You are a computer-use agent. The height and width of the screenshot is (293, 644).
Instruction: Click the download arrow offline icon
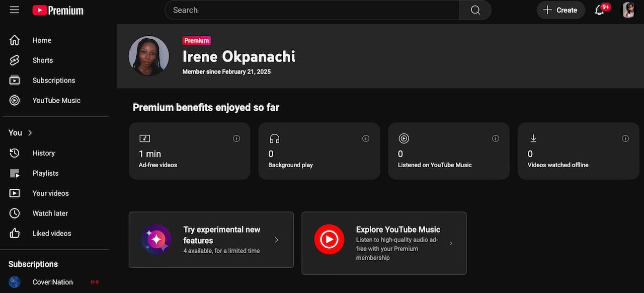(533, 138)
